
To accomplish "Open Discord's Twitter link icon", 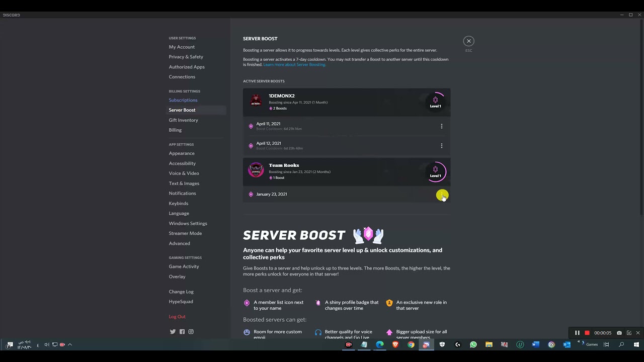I will click(x=173, y=332).
